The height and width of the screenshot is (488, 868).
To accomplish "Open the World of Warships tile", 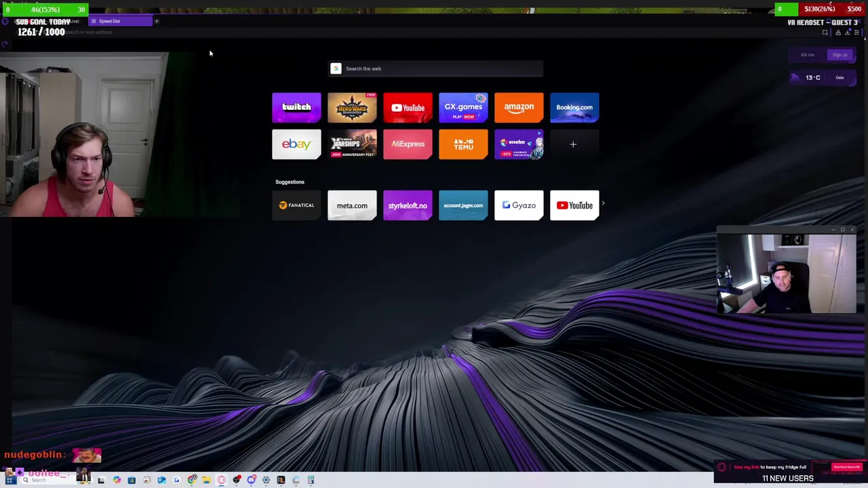I will pos(352,144).
